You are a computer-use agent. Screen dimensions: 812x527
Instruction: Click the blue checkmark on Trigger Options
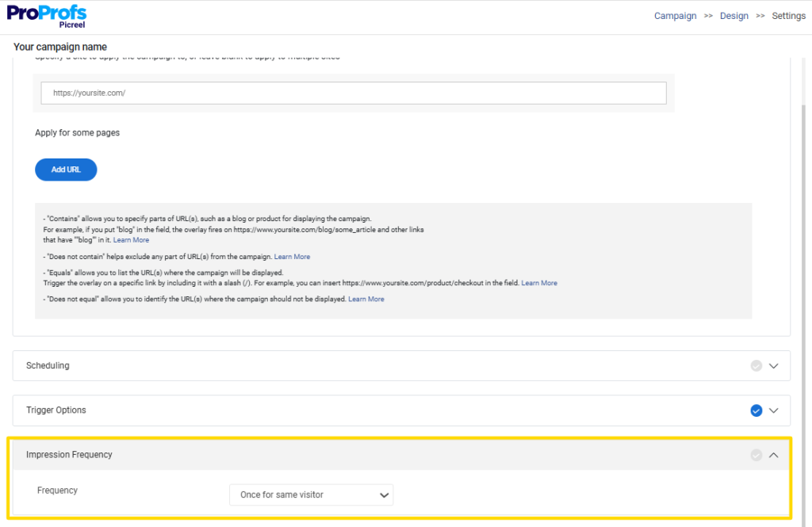pos(756,411)
